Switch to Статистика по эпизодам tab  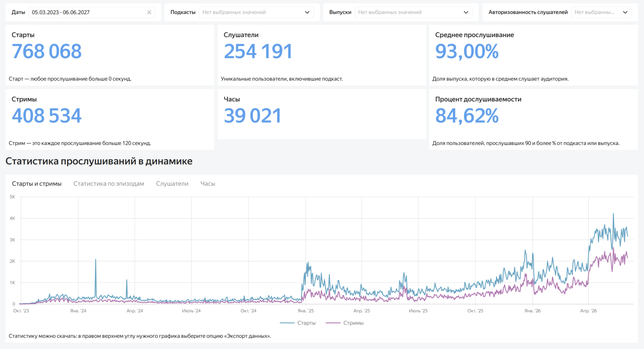click(109, 184)
